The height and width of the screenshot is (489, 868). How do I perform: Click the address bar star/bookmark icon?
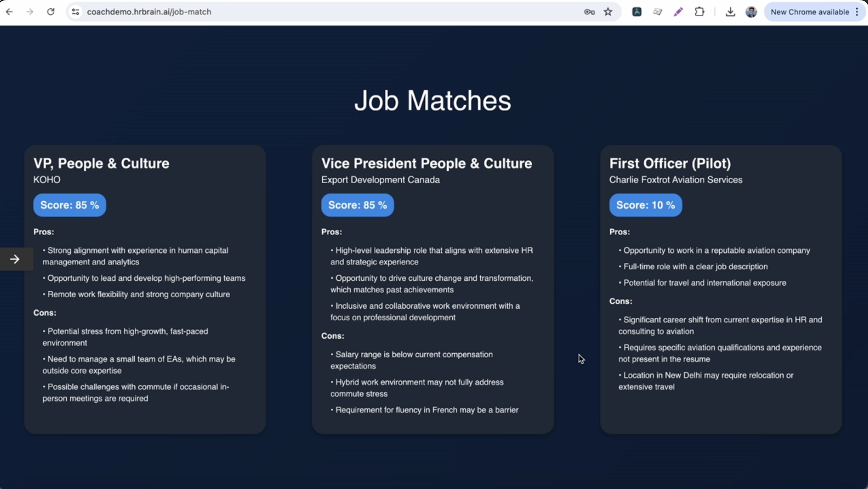608,11
